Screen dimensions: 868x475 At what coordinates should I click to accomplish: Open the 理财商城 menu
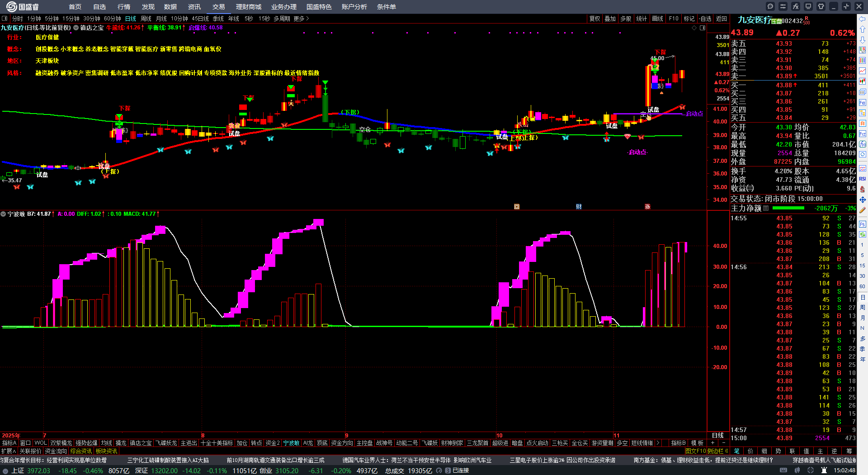[249, 7]
